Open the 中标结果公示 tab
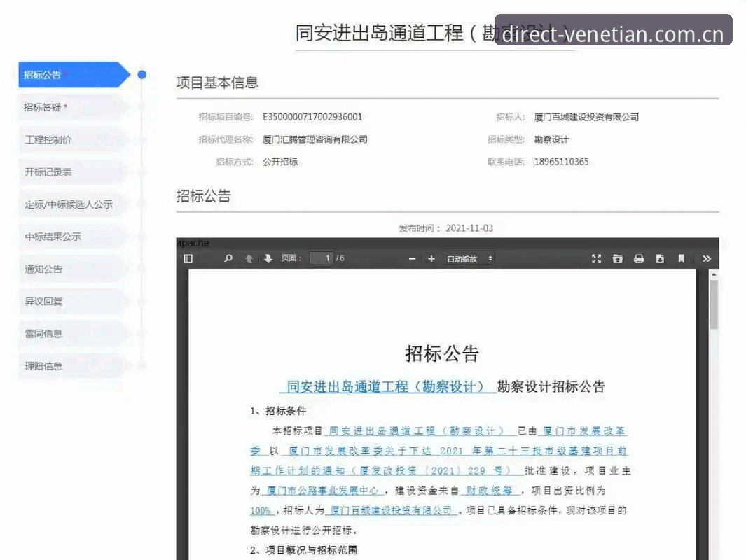 point(74,237)
